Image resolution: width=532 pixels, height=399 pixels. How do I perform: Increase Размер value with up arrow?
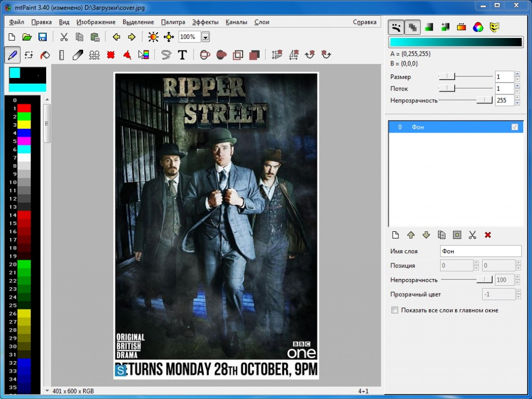pos(517,74)
